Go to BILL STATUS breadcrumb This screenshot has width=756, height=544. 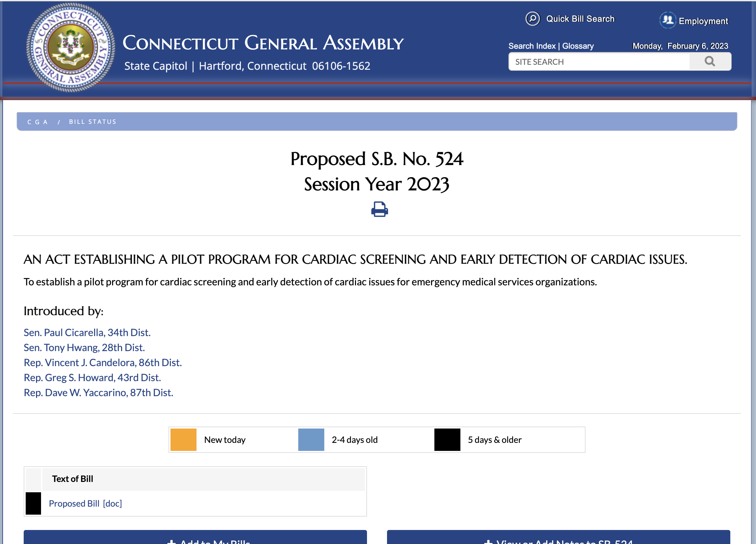point(93,122)
